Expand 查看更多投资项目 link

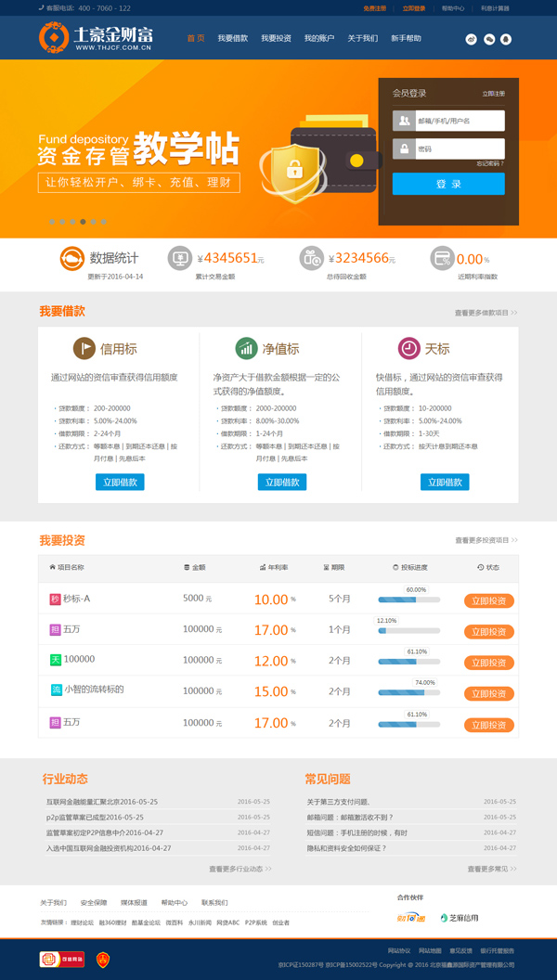pyautogui.click(x=486, y=540)
